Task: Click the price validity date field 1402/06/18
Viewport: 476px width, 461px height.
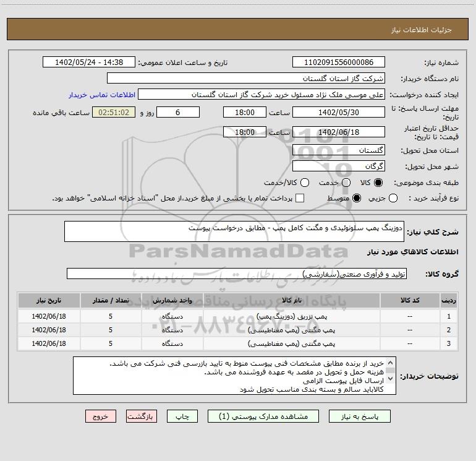Action: pos(339,132)
